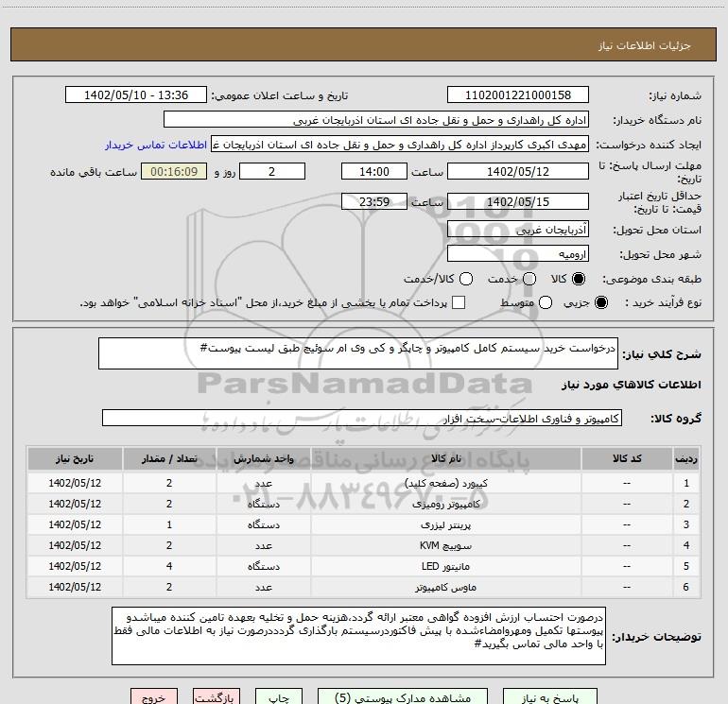The image size is (728, 704).
Task: Select the کامپیوتر رومیزی row name
Action: [445, 504]
